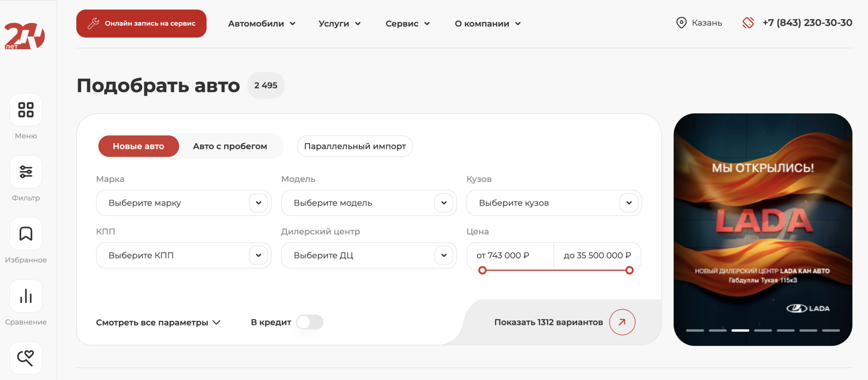The width and height of the screenshot is (868, 380).
Task: Open the Выберите ДЦ dropdown
Action: tap(369, 255)
